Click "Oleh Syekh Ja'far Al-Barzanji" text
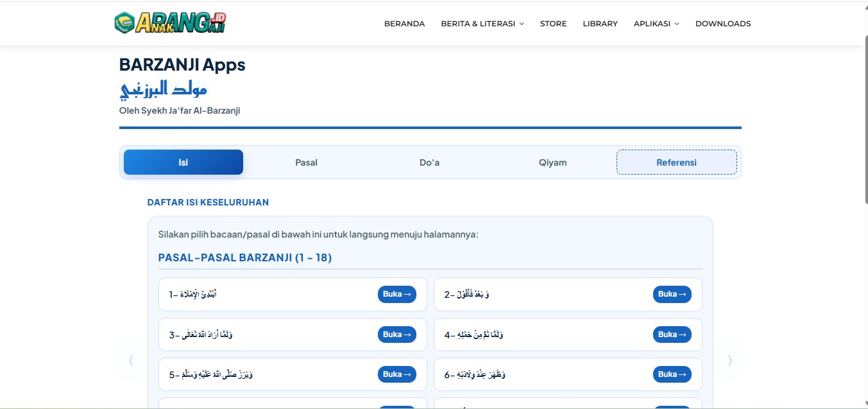This screenshot has height=409, width=868. coord(180,110)
